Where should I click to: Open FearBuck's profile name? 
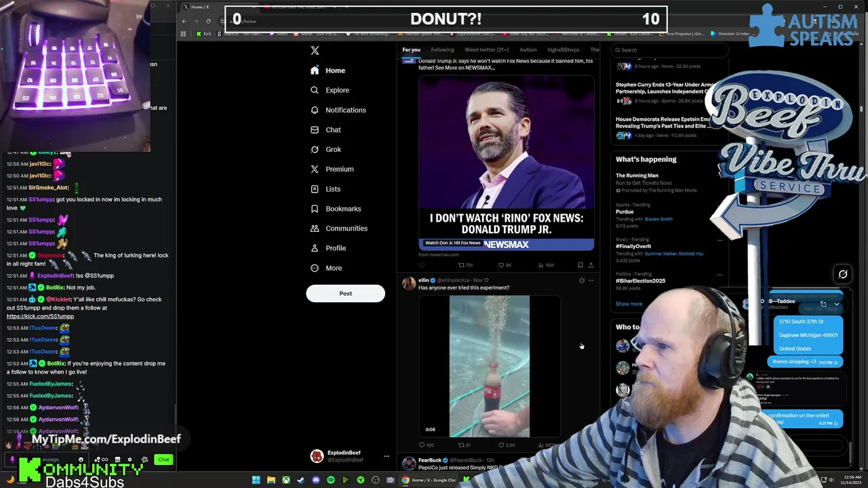tap(430, 460)
